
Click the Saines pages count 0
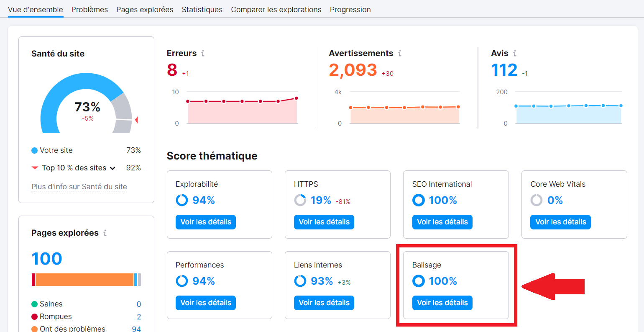pos(139,304)
